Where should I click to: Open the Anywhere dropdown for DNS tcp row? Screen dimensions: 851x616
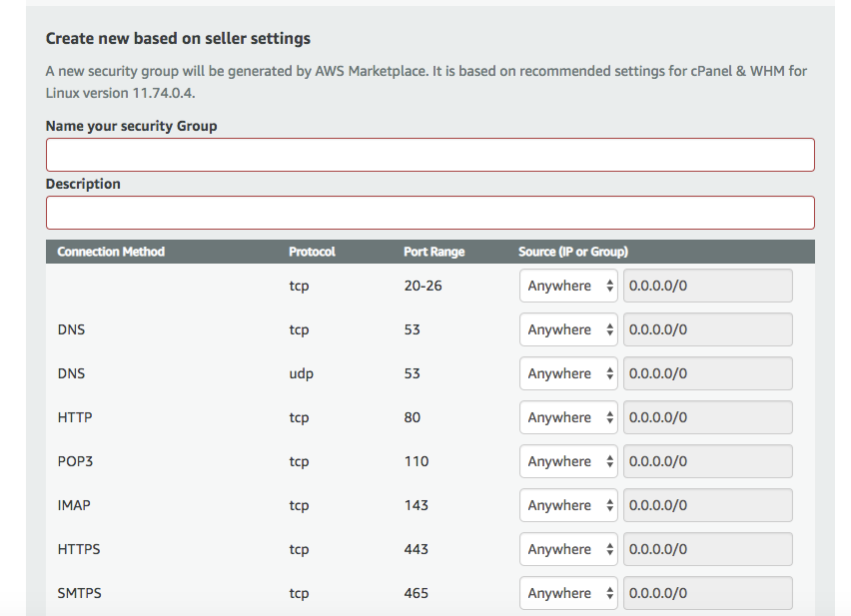coord(567,328)
